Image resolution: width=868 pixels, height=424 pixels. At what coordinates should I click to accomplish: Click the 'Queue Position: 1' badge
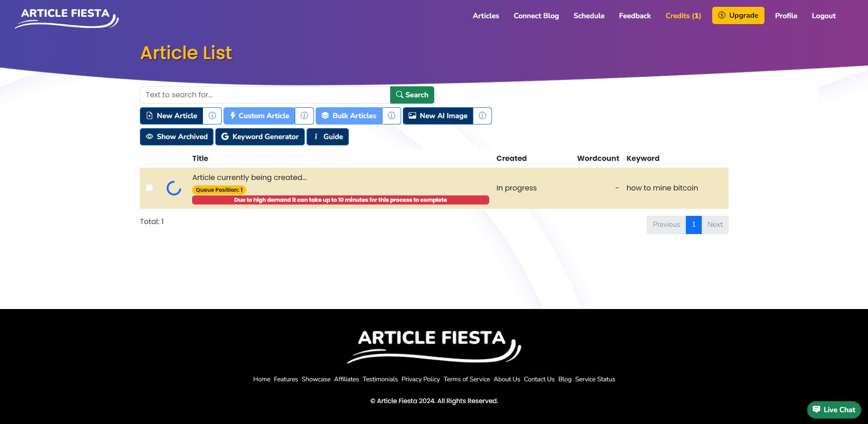coord(219,190)
